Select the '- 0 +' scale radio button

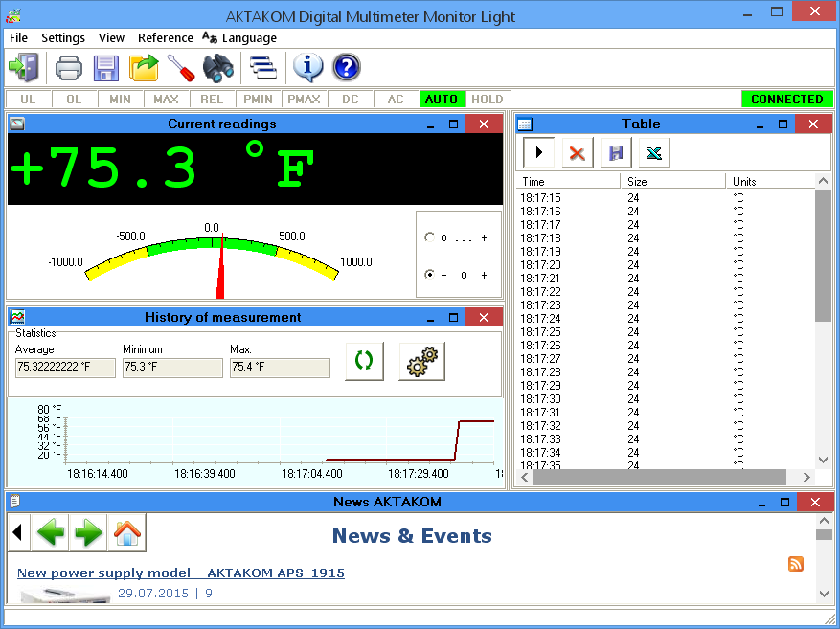pyautogui.click(x=429, y=275)
